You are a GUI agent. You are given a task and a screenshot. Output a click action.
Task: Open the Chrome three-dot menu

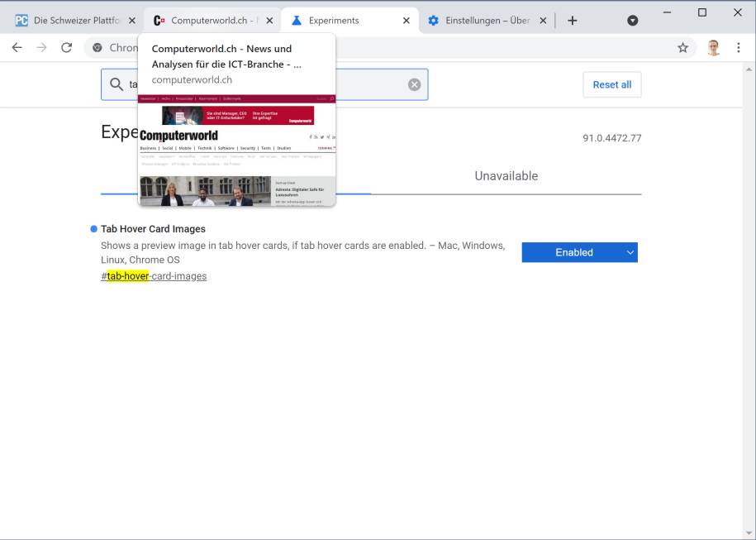(739, 47)
